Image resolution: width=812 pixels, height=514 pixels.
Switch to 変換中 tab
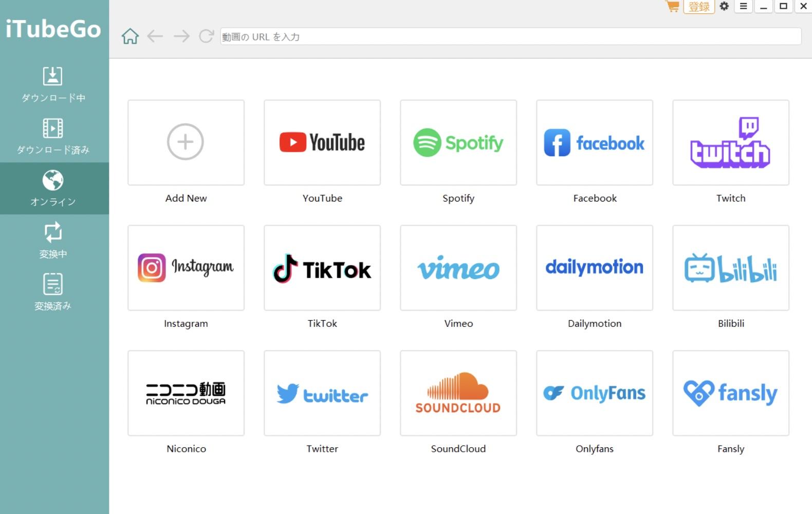click(53, 240)
